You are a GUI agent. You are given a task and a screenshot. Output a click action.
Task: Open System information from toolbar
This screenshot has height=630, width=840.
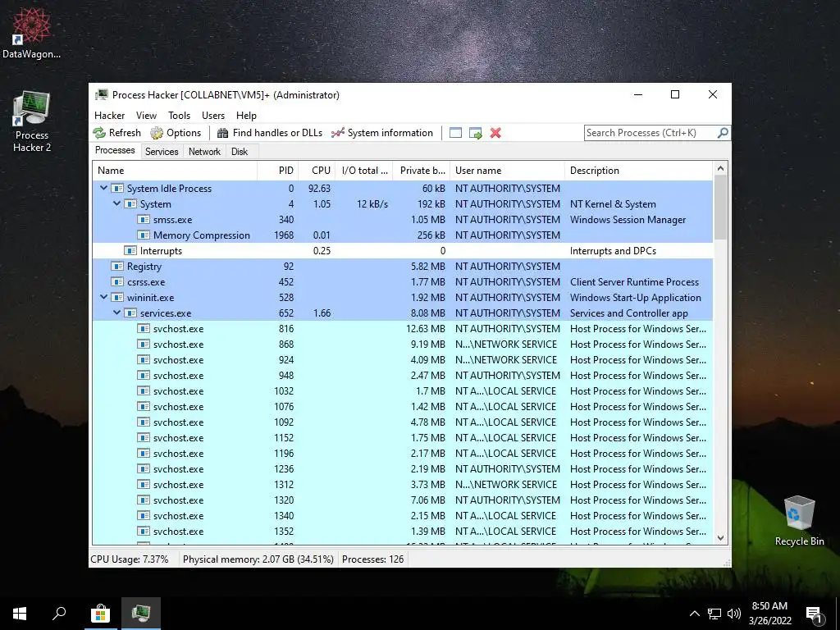click(x=382, y=133)
